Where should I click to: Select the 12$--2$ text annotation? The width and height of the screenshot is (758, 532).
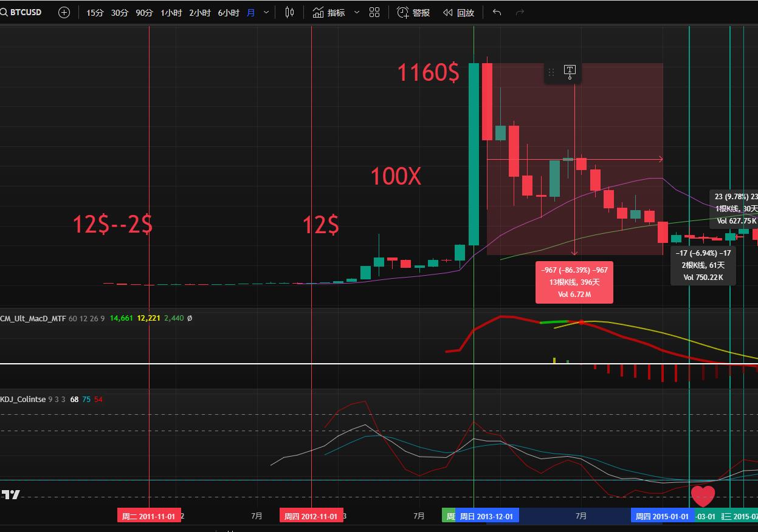112,224
